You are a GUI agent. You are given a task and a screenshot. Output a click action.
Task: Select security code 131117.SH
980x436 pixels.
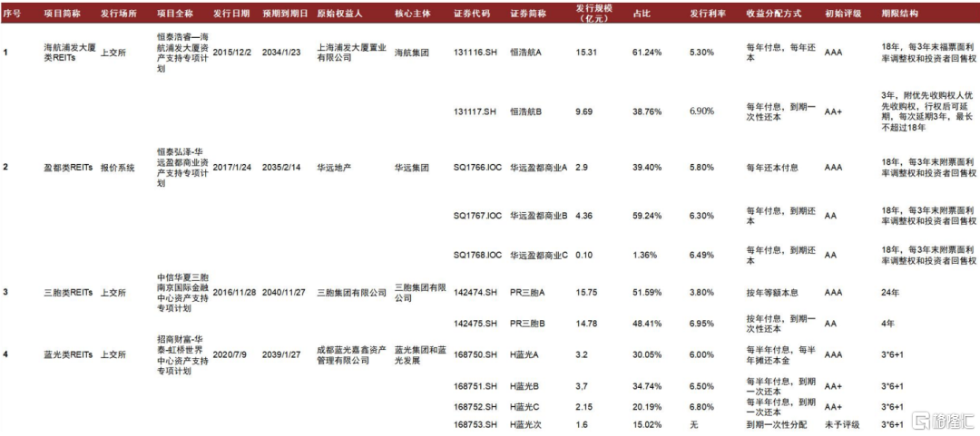pos(476,111)
